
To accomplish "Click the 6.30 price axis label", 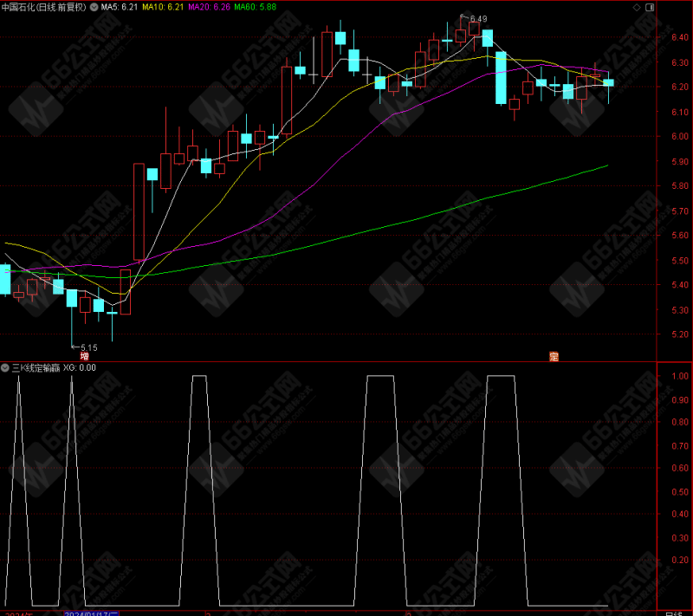I will point(680,62).
